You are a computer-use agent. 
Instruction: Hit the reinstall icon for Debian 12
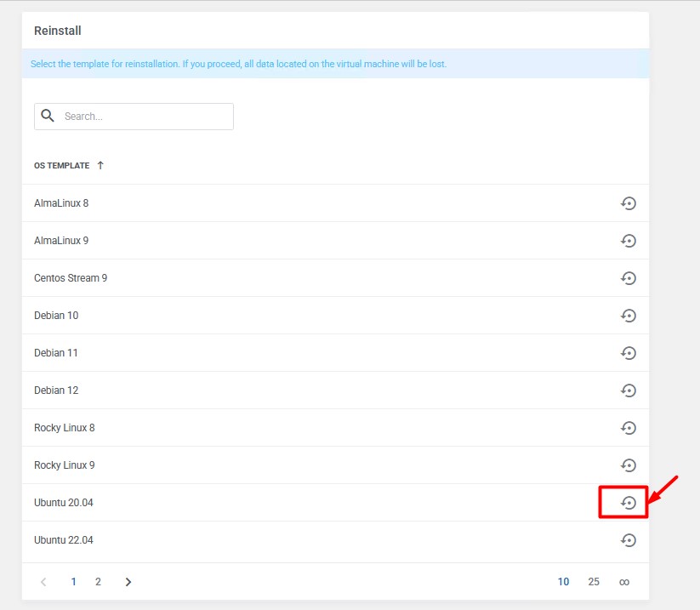click(x=628, y=391)
